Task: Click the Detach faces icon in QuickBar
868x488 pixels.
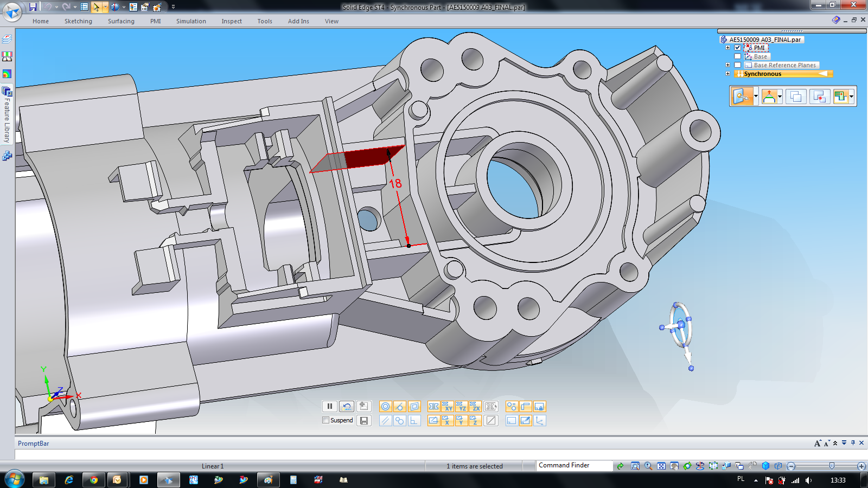Action: pos(820,97)
